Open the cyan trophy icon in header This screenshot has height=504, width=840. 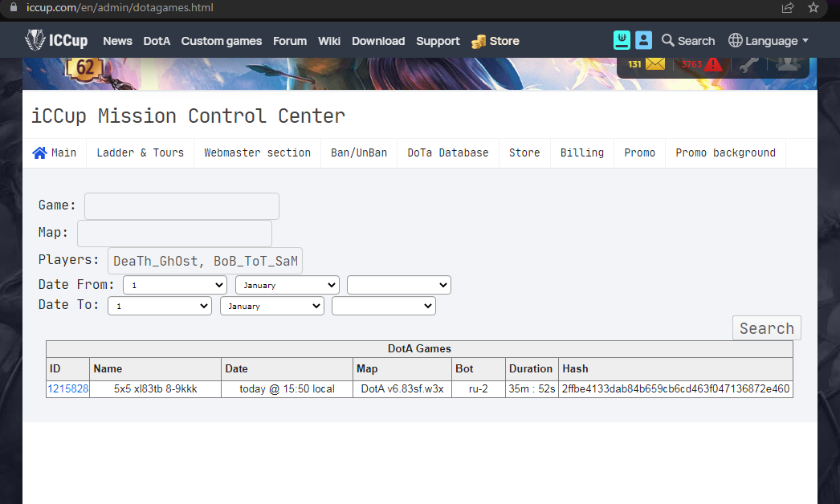click(x=622, y=40)
